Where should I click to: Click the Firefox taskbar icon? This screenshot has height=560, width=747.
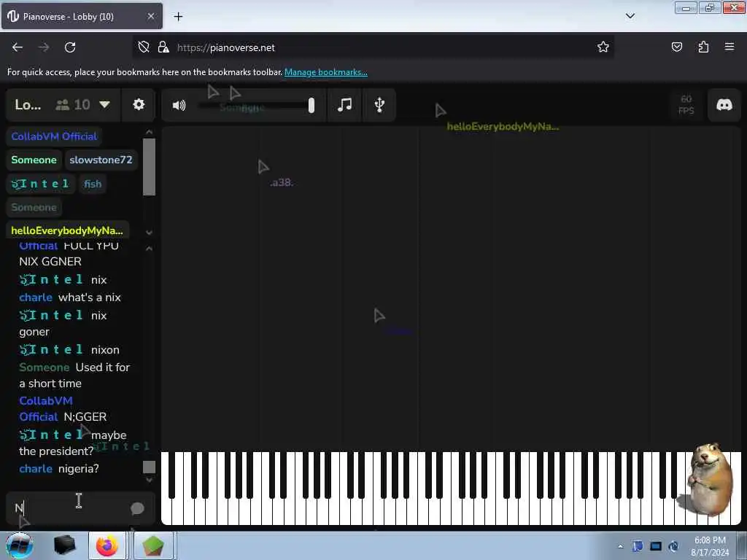[x=107, y=545]
